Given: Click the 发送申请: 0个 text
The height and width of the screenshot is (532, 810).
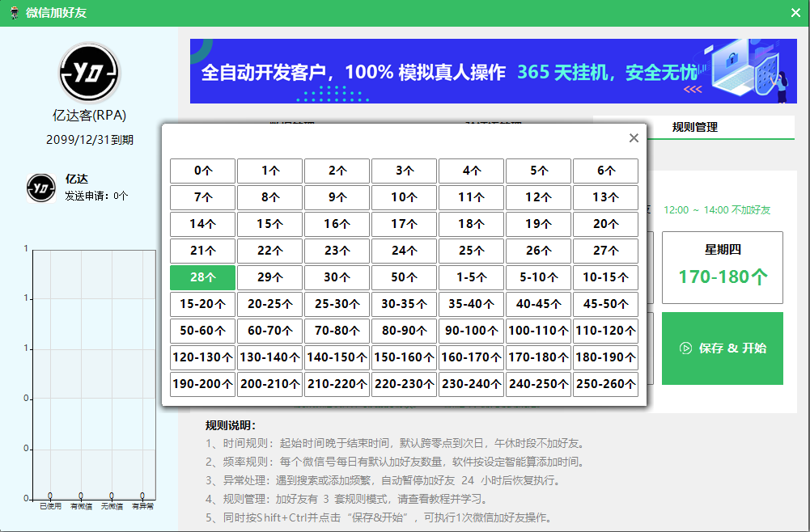Looking at the screenshot, I should [96, 196].
